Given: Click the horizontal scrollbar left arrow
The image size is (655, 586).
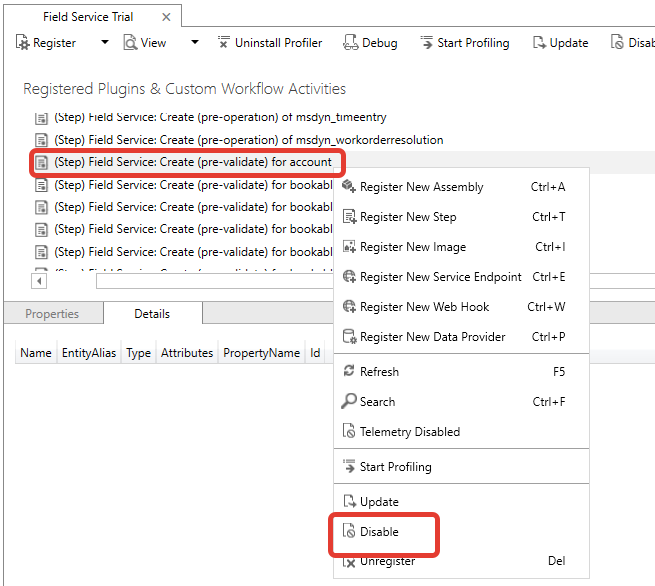Looking at the screenshot, I should 39,281.
